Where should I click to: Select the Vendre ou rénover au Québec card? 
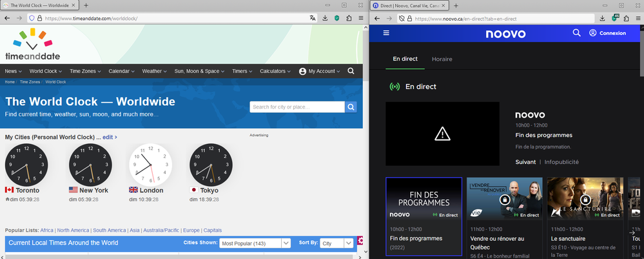(x=505, y=218)
